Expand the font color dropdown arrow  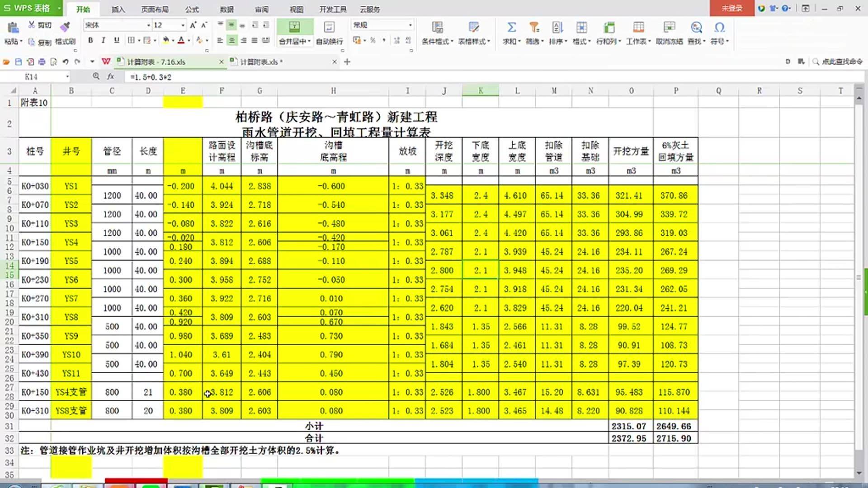(188, 41)
